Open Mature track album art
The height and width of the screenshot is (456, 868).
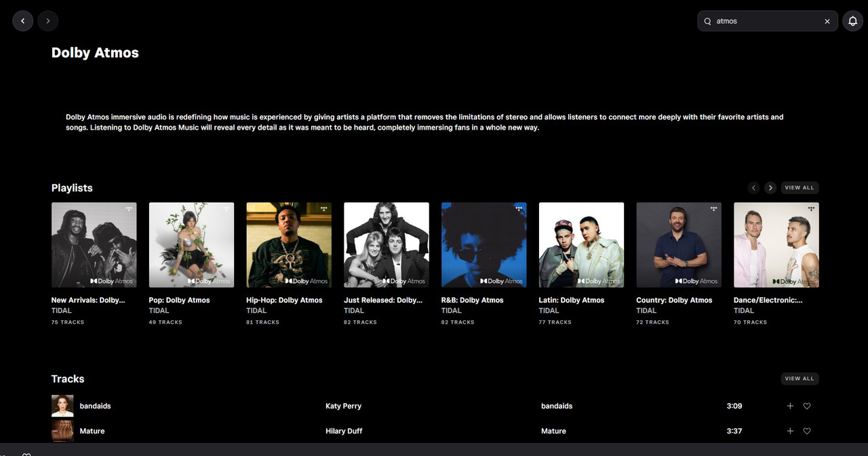click(62, 431)
